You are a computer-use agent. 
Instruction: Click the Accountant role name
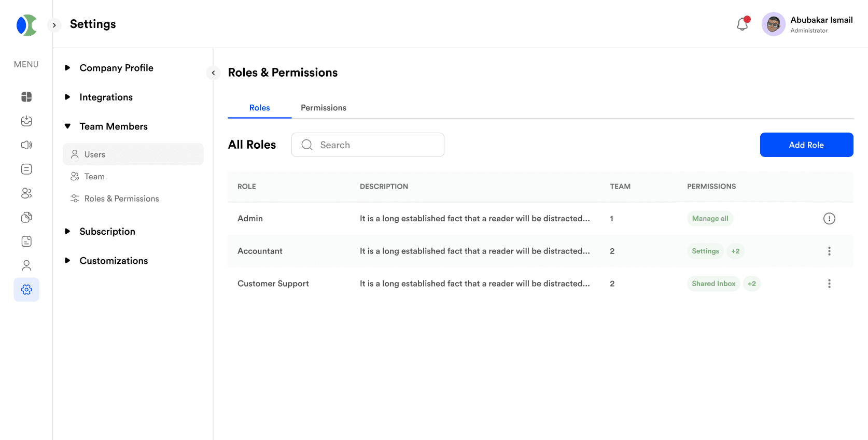[260, 251]
